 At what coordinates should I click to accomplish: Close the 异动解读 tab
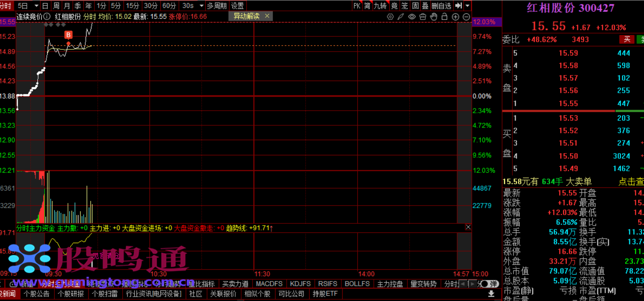tap(267, 16)
